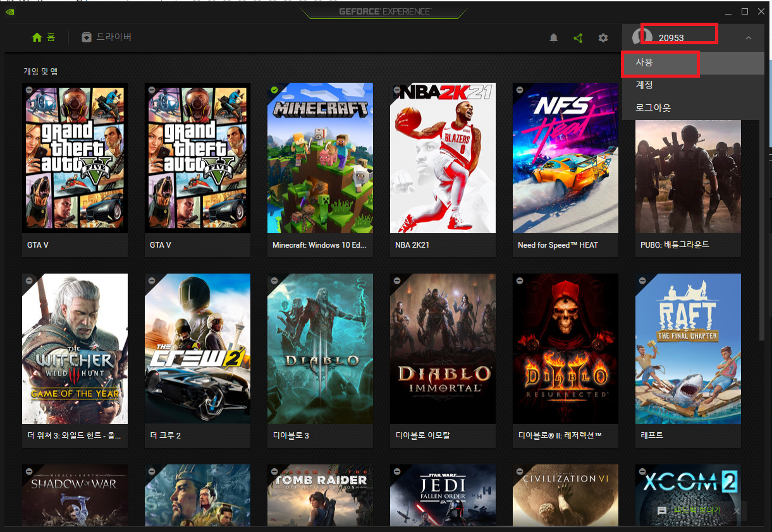This screenshot has width=772, height=532.
Task: Switch to the 드라이버 tab
Action: point(107,37)
